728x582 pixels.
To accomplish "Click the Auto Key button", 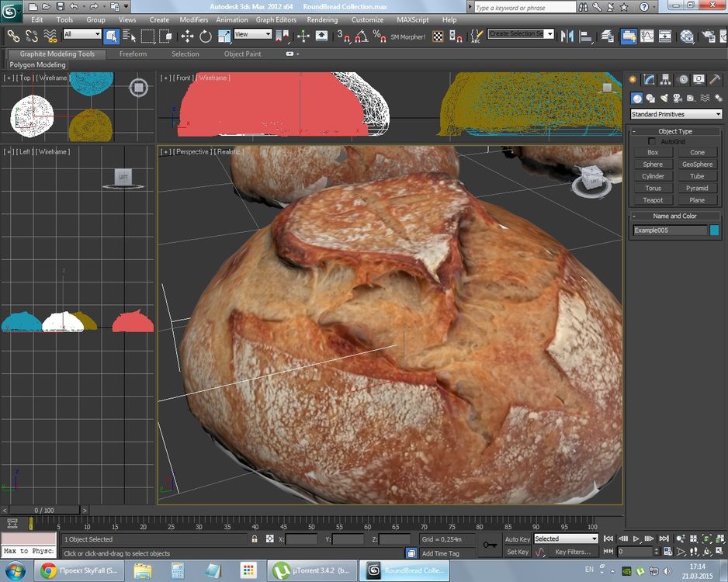I will pyautogui.click(x=517, y=539).
